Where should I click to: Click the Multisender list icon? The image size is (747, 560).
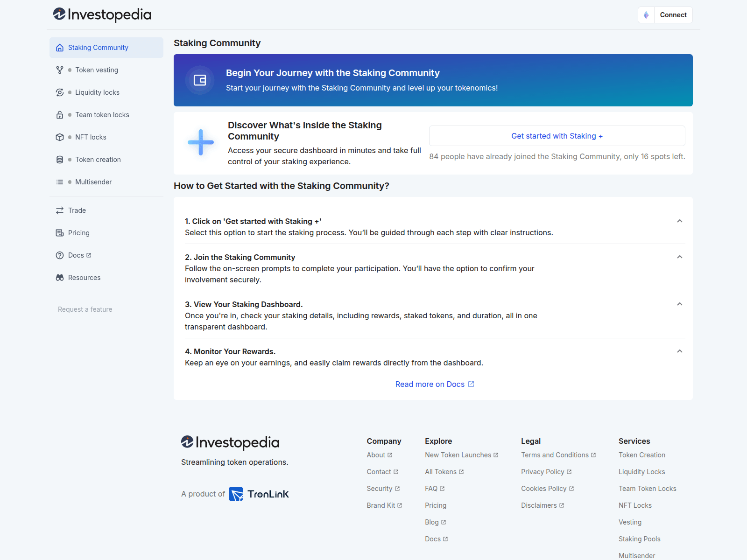pyautogui.click(x=60, y=182)
